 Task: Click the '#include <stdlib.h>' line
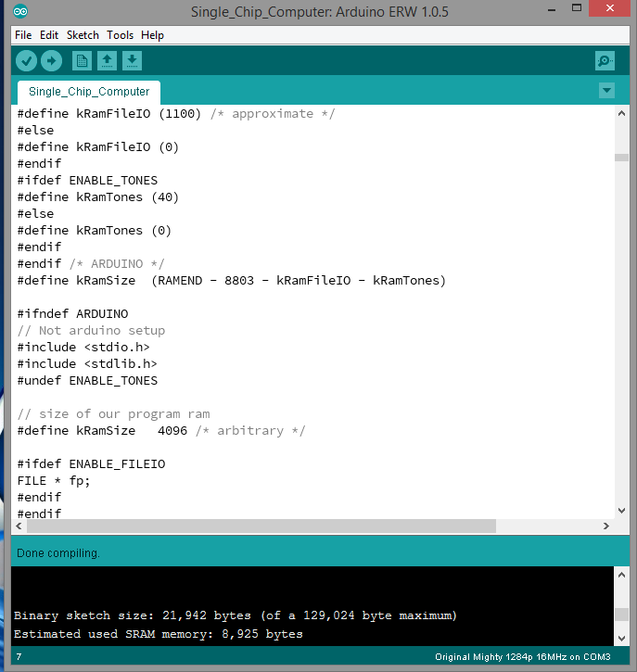tap(87, 364)
